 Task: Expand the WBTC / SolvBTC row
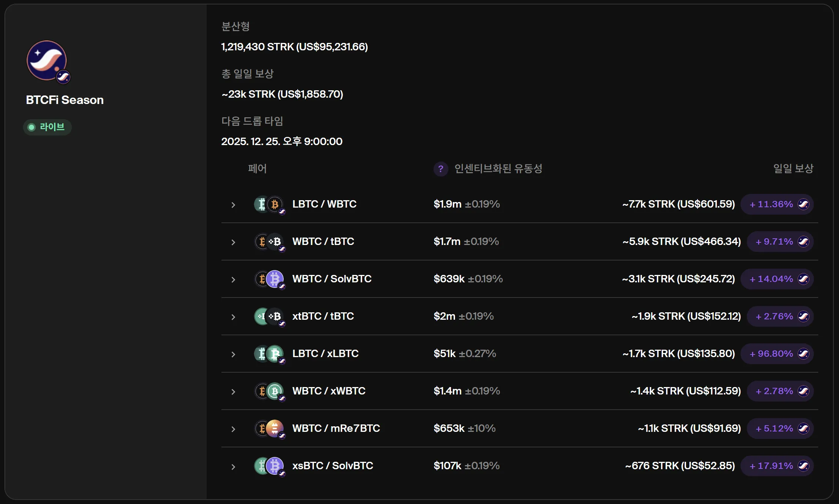[x=233, y=279]
